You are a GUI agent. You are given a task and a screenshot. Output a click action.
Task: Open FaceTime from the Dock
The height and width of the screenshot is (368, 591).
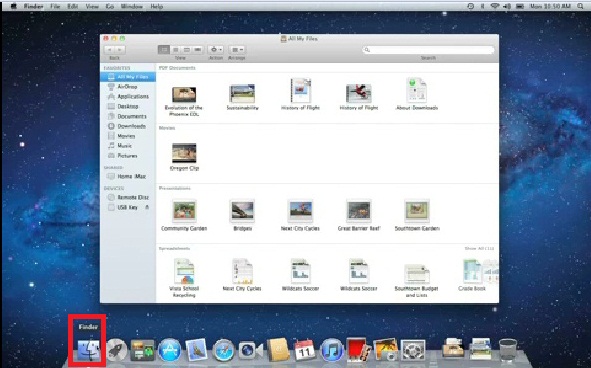[x=251, y=351]
